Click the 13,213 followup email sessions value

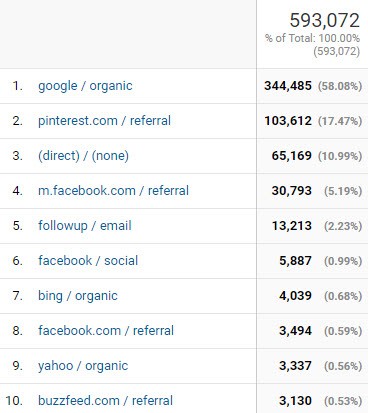tap(292, 226)
